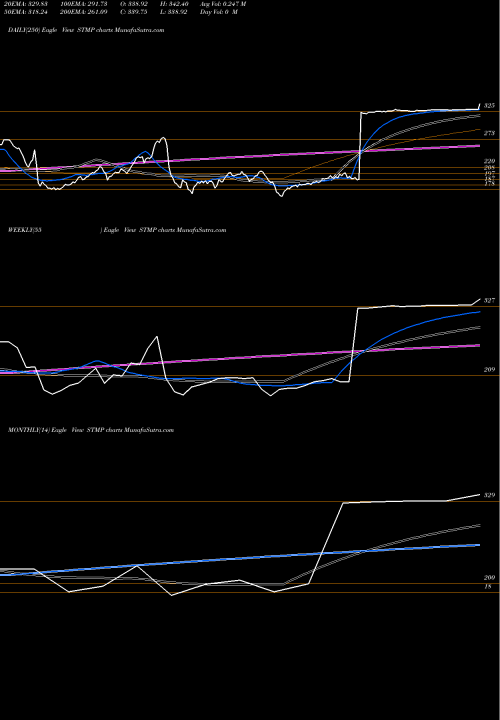500x720 pixels.
Task: Click the 327 price label on weekly chart
Action: [489, 301]
